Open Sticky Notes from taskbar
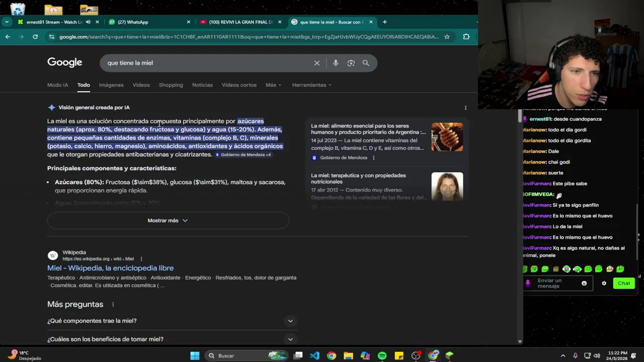The image size is (644, 362). pos(399,355)
